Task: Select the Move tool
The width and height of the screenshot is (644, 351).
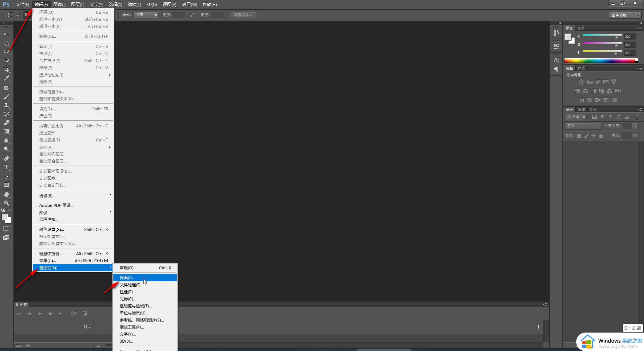Action: pyautogui.click(x=6, y=35)
